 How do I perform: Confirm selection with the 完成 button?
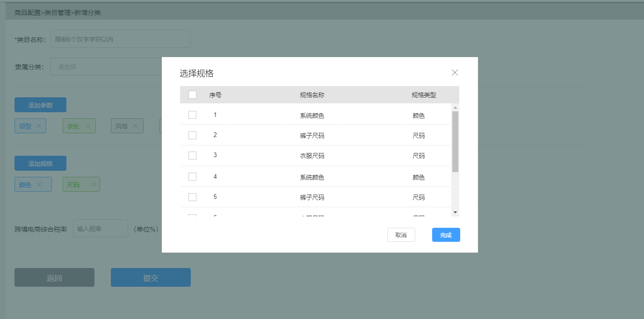(x=446, y=234)
